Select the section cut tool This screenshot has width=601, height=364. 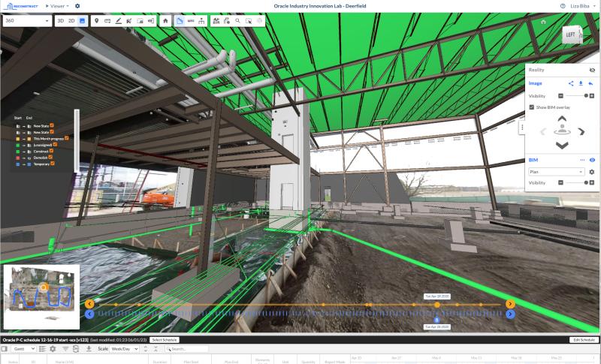[129, 21]
